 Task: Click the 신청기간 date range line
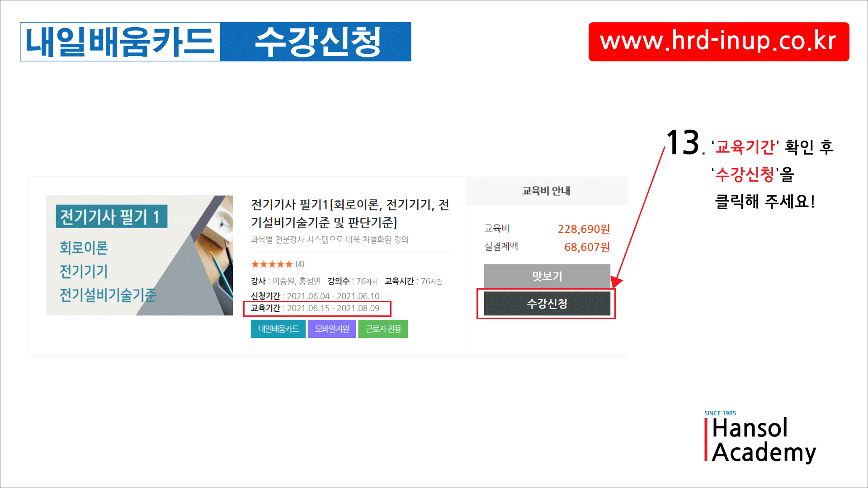[x=315, y=296]
